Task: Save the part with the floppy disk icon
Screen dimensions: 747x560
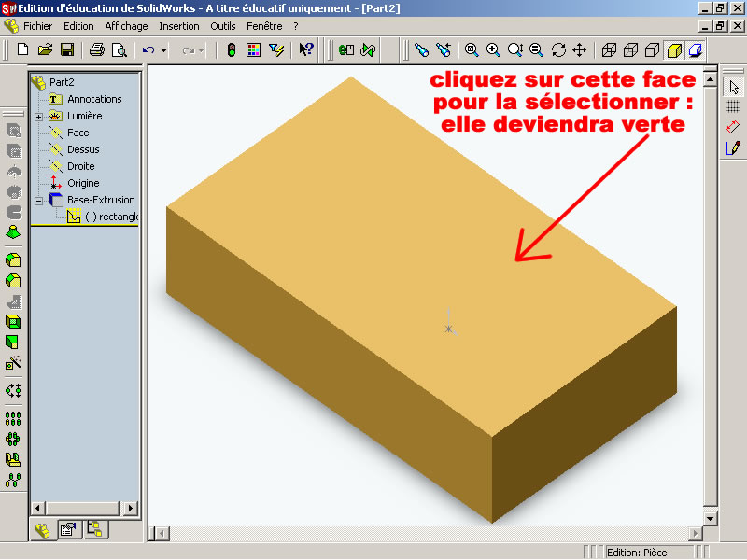Action: (x=67, y=49)
